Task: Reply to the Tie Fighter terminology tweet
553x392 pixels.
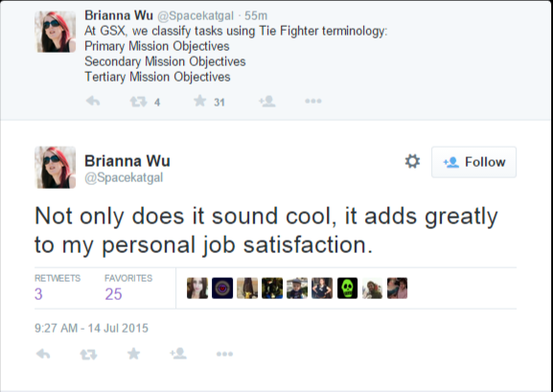Action: point(93,102)
